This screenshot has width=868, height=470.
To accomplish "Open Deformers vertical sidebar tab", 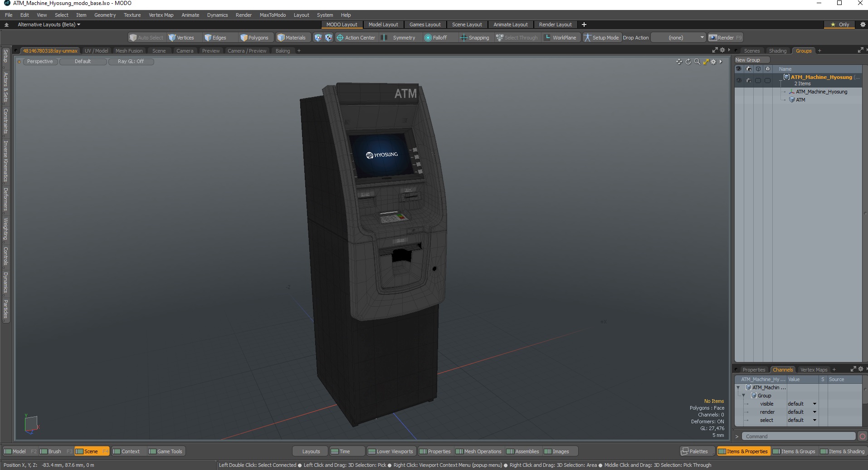I will 6,199.
